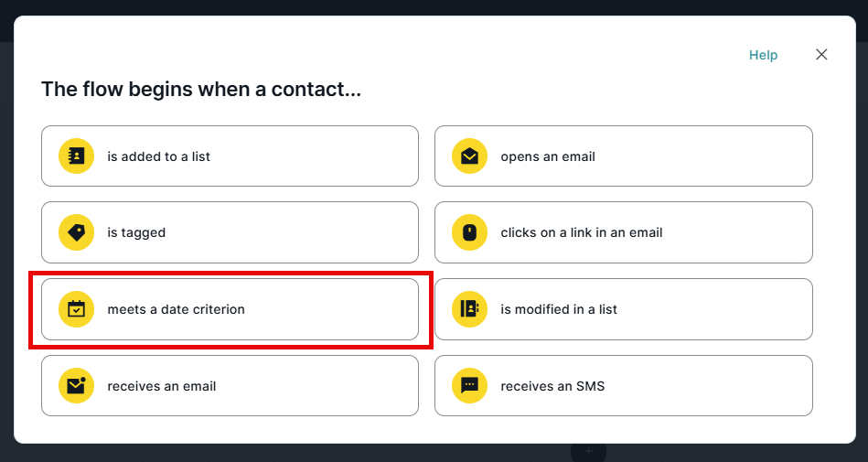Screen dimensions: 868x462
Task: Select the "is added to a list" trigger
Action: click(230, 156)
